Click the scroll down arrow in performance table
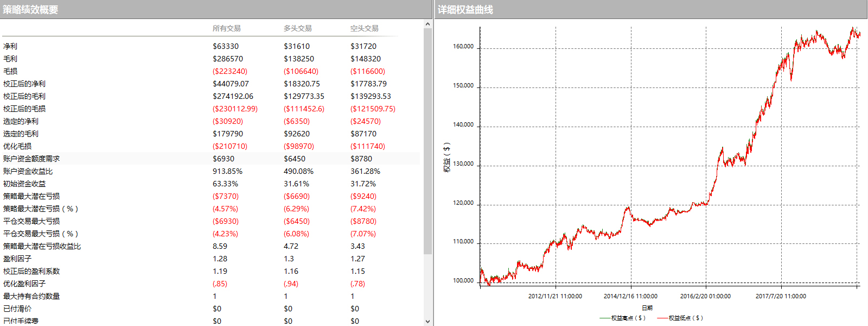This screenshot has width=868, height=326. pyautogui.click(x=427, y=321)
